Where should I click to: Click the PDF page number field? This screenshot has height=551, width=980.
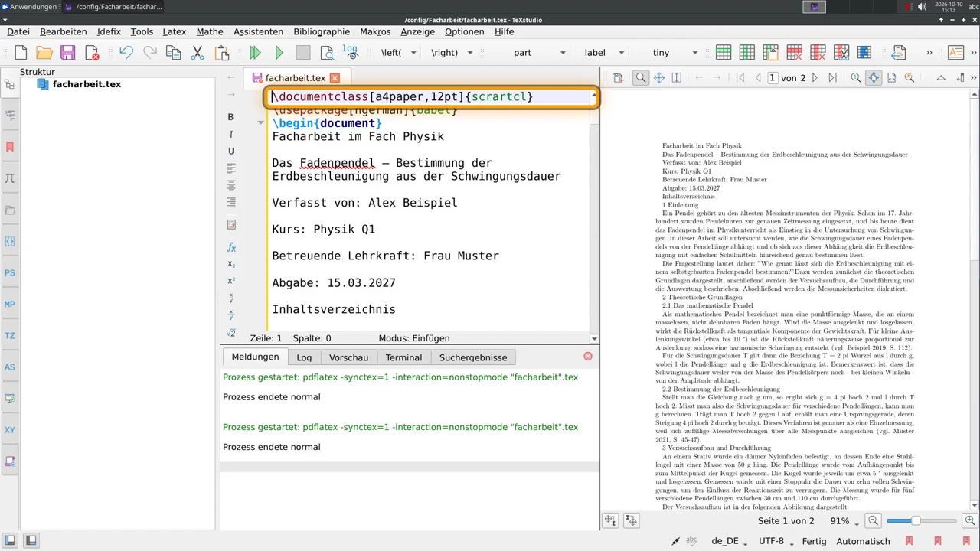pos(773,78)
